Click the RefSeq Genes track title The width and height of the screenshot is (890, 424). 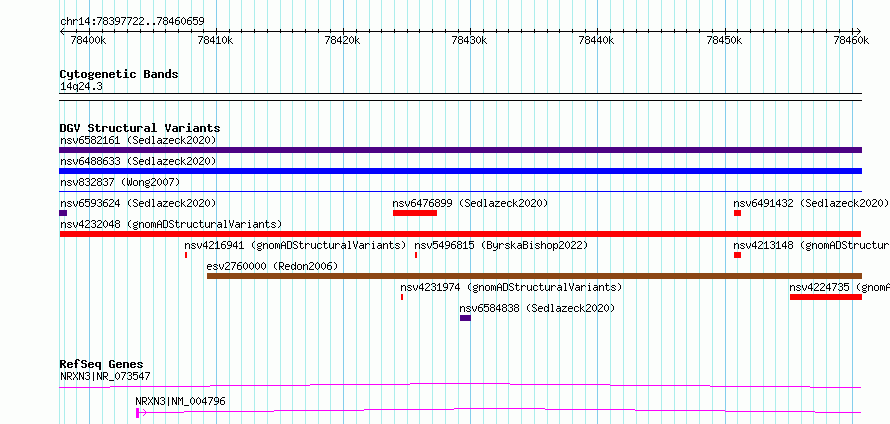click(x=102, y=364)
